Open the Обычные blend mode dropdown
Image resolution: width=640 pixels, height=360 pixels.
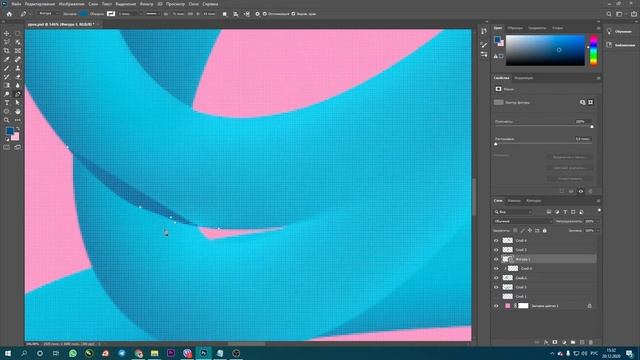coord(522,221)
